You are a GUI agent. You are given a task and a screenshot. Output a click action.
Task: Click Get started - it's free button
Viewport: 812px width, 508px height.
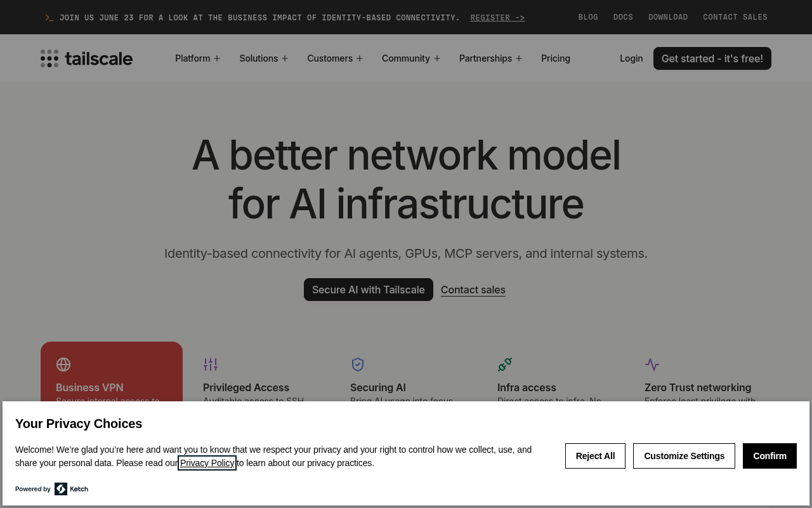click(712, 58)
